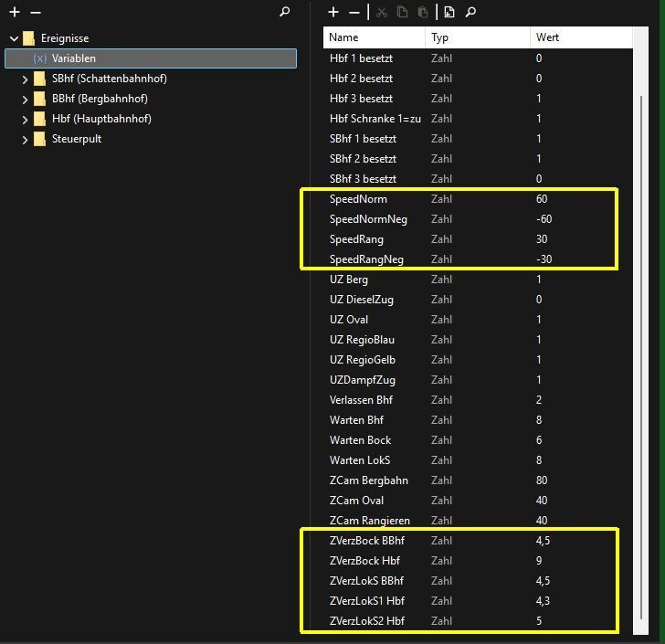Collapse the Ereignisse tree node
The image size is (665, 644).
point(14,38)
